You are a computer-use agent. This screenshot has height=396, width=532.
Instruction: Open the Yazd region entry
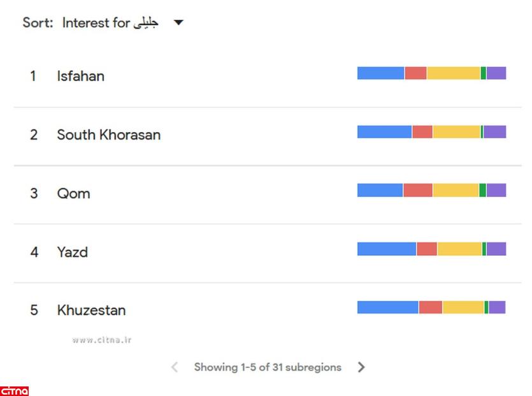coord(72,252)
